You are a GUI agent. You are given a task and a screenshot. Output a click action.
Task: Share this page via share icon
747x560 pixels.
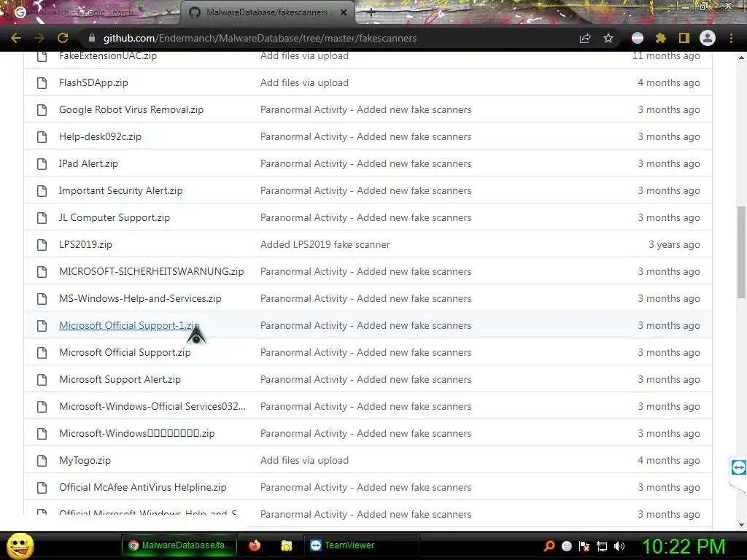[x=585, y=38]
